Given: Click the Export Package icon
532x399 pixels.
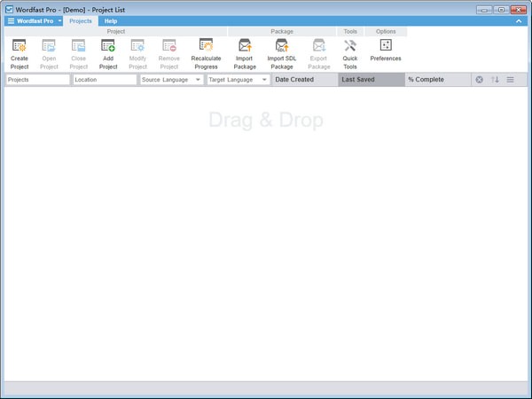Looking at the screenshot, I should click(x=319, y=45).
